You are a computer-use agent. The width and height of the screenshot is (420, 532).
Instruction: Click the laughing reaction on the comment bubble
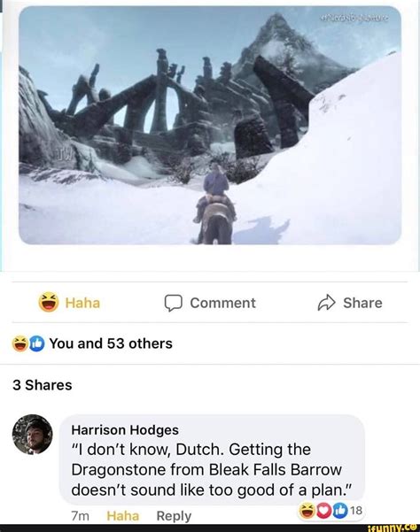(307, 511)
